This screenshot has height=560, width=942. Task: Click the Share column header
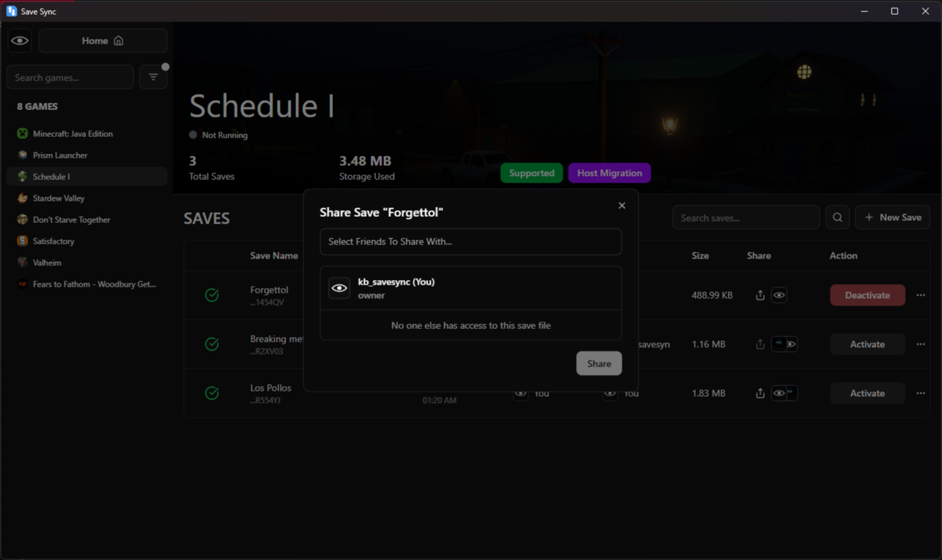(759, 256)
